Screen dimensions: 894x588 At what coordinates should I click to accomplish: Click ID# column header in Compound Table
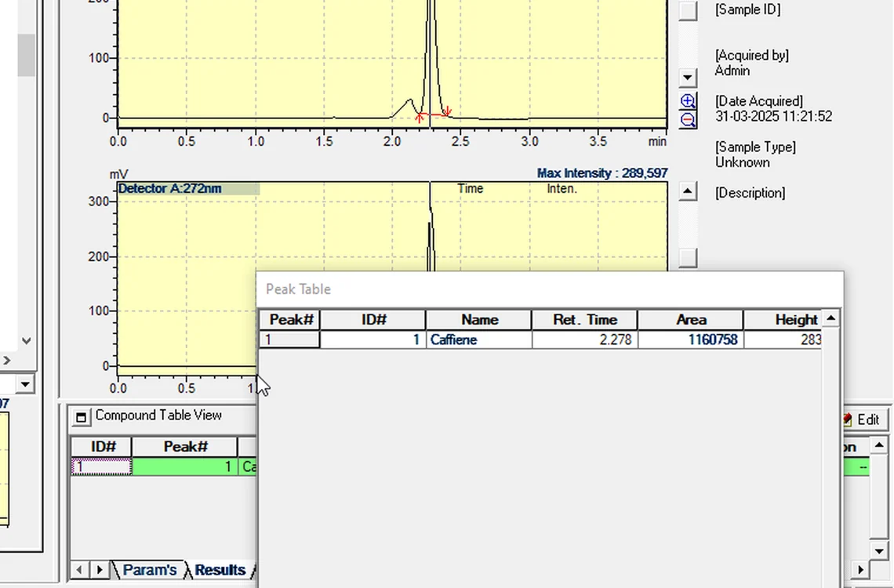pyautogui.click(x=101, y=447)
